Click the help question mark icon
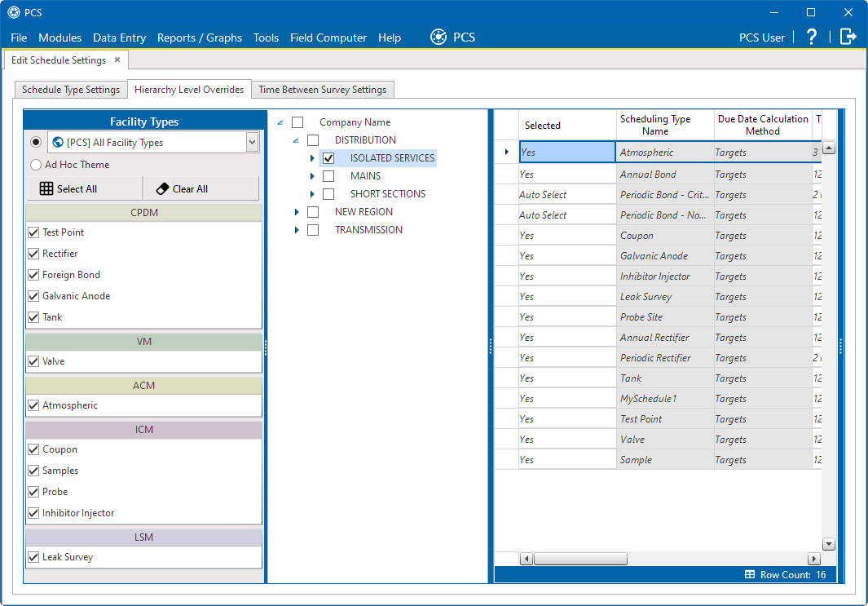868x606 pixels. click(812, 38)
